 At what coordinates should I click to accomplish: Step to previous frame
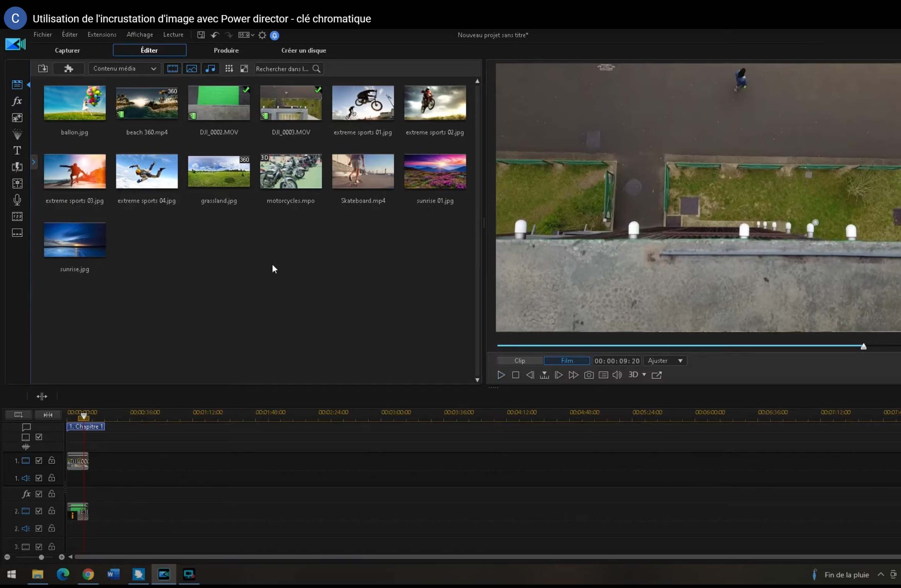(x=530, y=375)
